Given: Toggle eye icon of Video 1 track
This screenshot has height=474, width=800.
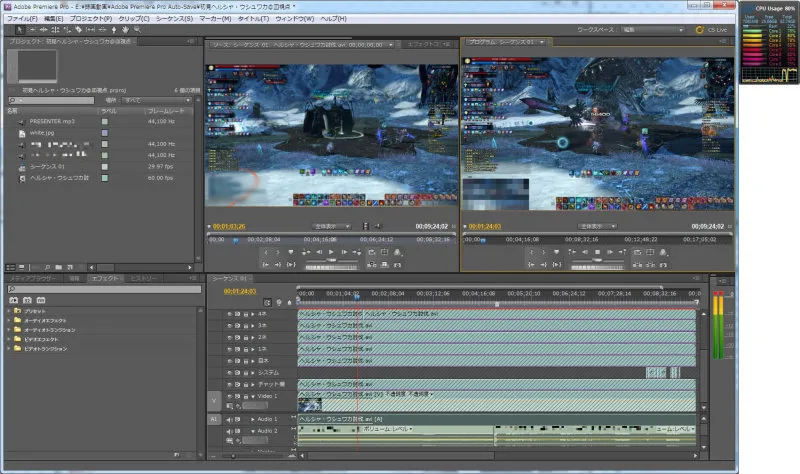Looking at the screenshot, I should (230, 396).
